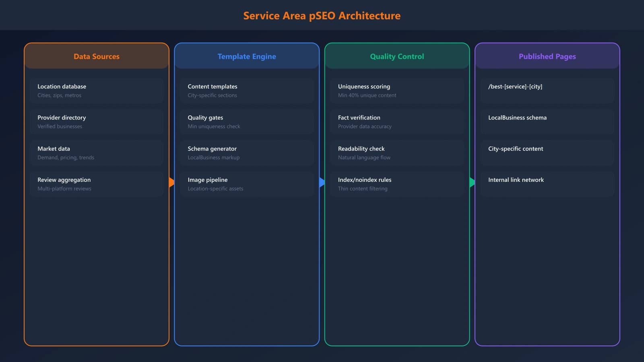Click the orange arrow connector after Data Sources
Viewport: 644px width, 362px height.
(171, 182)
